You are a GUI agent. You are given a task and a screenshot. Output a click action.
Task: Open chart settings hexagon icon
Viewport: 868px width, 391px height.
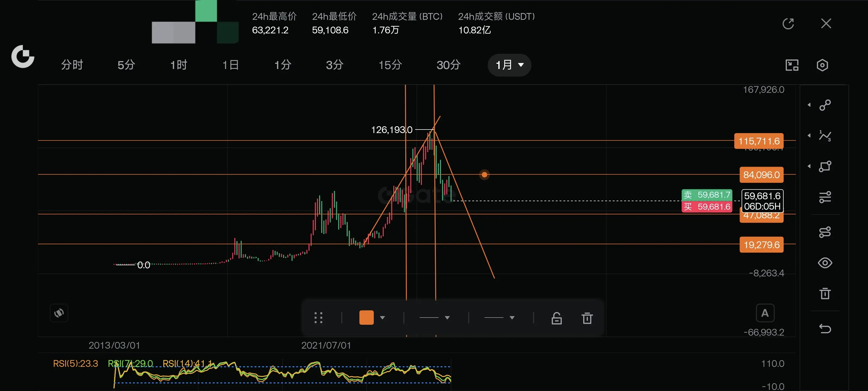(822, 65)
